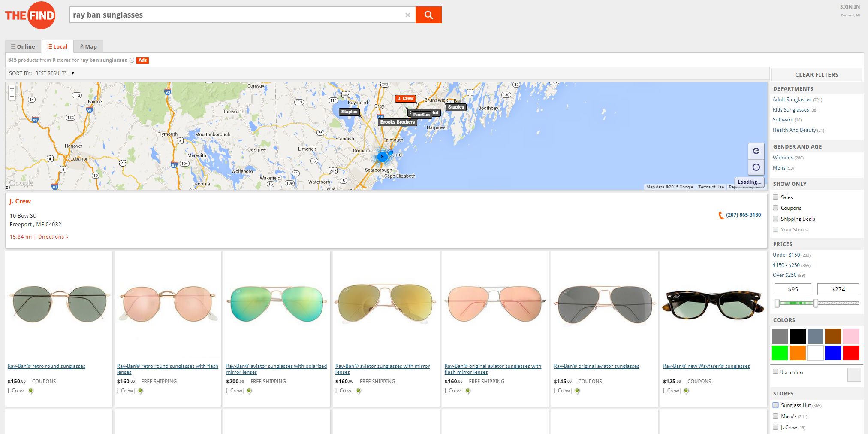Switch to the Online tab
This screenshot has width=868, height=434.
tap(24, 46)
